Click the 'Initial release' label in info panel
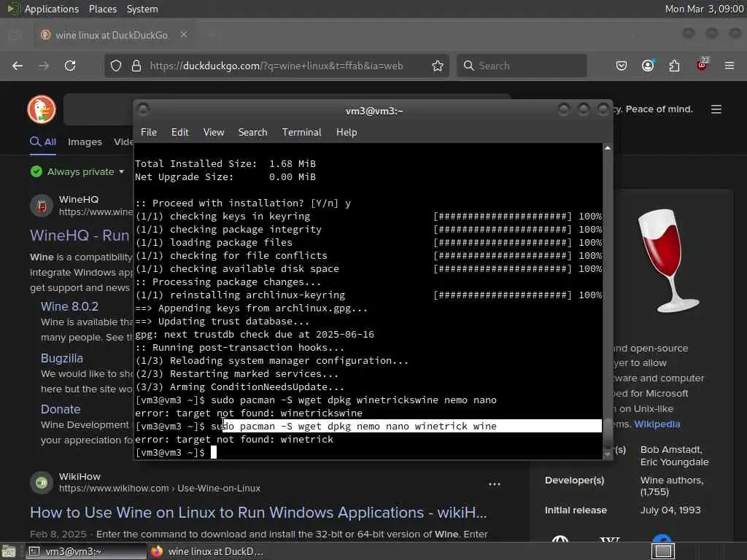Image resolution: width=747 pixels, height=560 pixels. [x=576, y=510]
